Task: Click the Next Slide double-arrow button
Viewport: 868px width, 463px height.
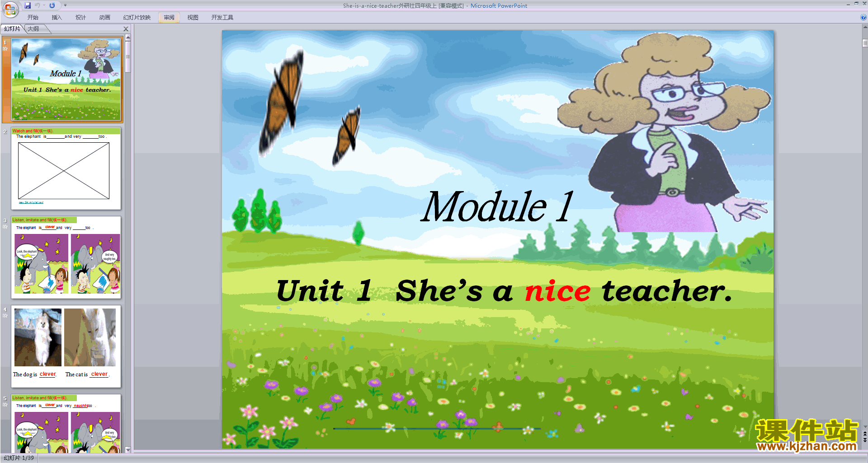Action: pyautogui.click(x=865, y=440)
